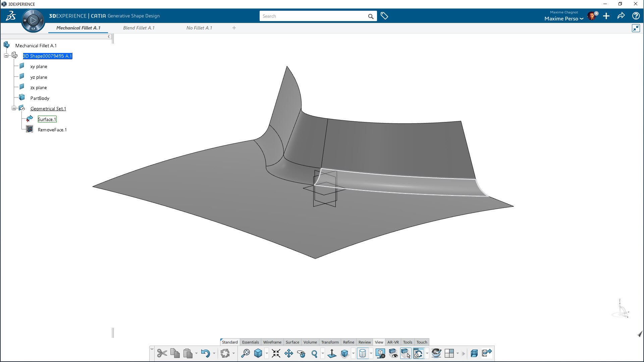This screenshot has width=644, height=362.
Task: Toggle the Hide/Show eye icon
Action: coord(393,353)
